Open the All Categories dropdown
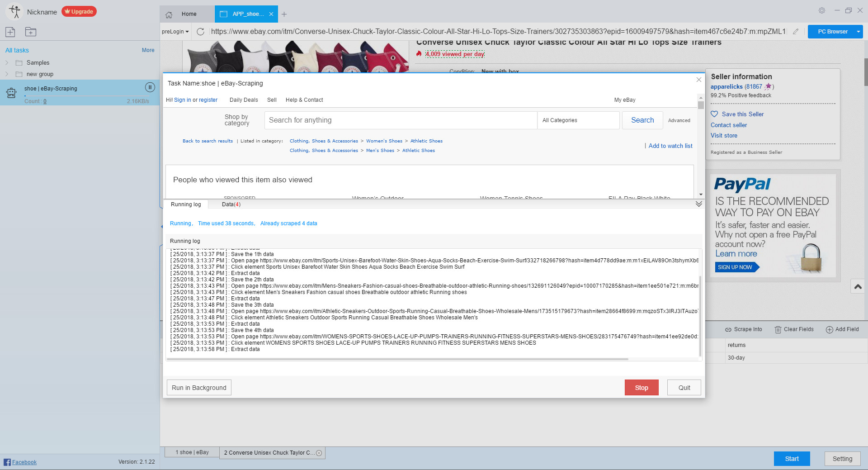 (x=578, y=120)
